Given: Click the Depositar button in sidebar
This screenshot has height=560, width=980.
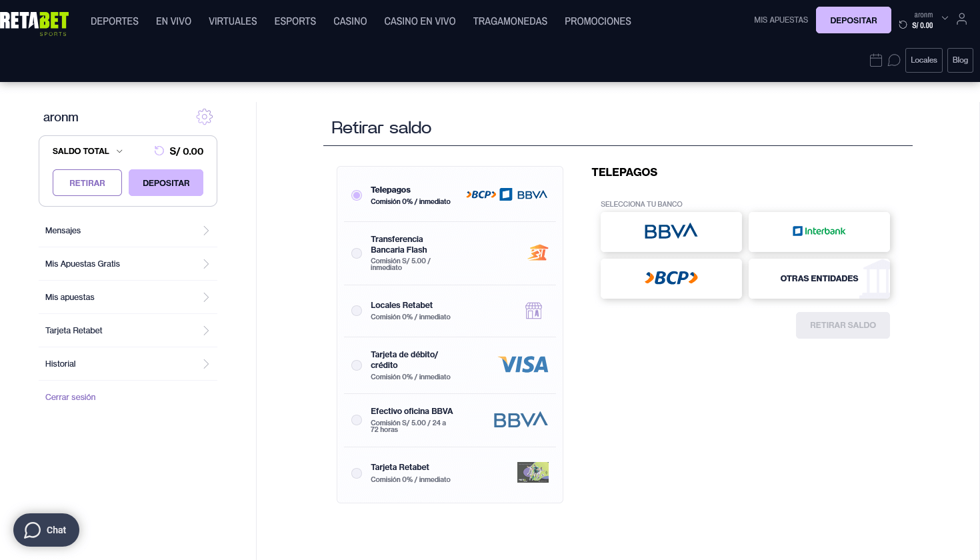Looking at the screenshot, I should click(x=166, y=183).
